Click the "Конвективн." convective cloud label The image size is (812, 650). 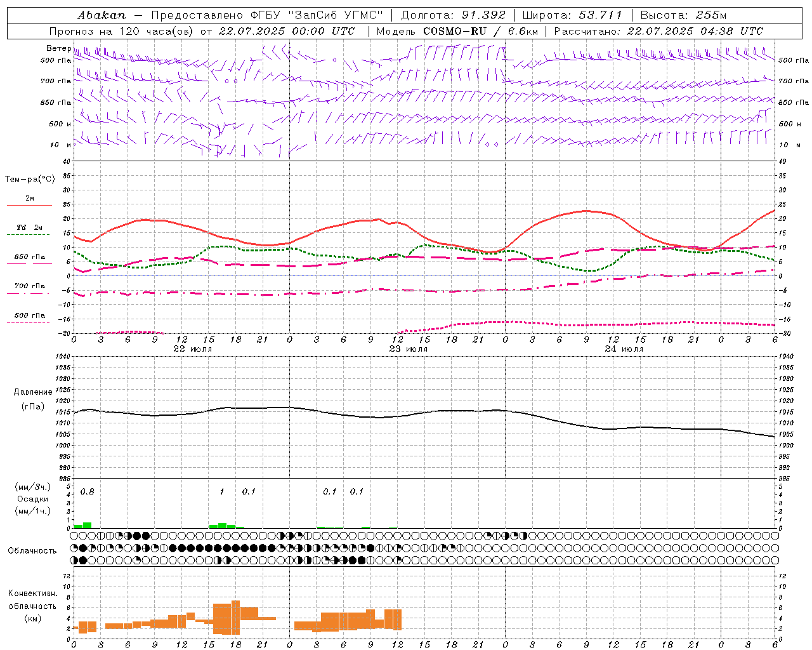tap(33, 594)
